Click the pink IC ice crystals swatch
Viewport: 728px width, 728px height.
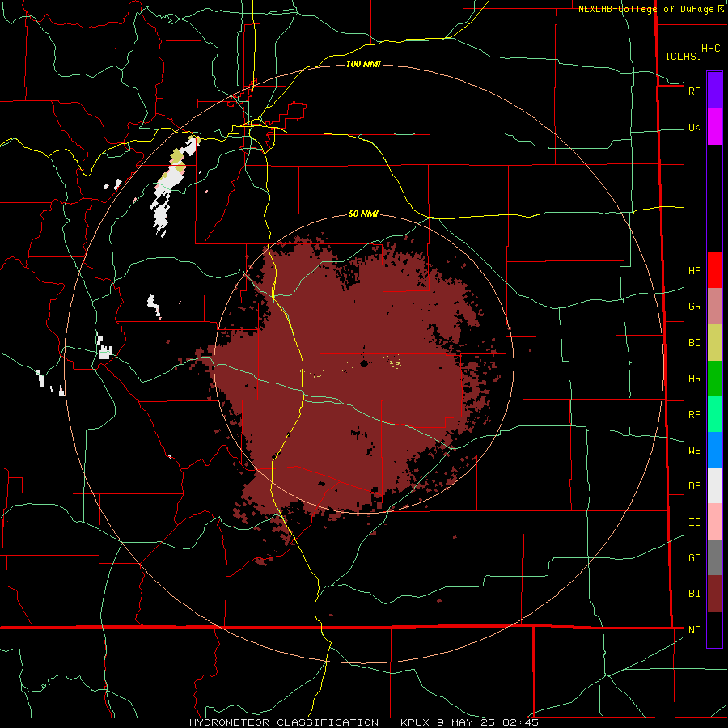point(714,522)
